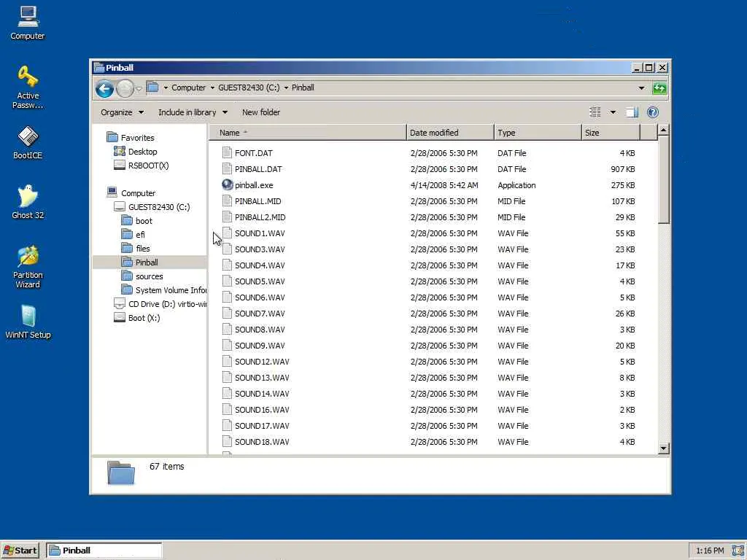Viewport: 747px width, 560px height.
Task: Select the PINBALL2.MID file name
Action: [260, 217]
